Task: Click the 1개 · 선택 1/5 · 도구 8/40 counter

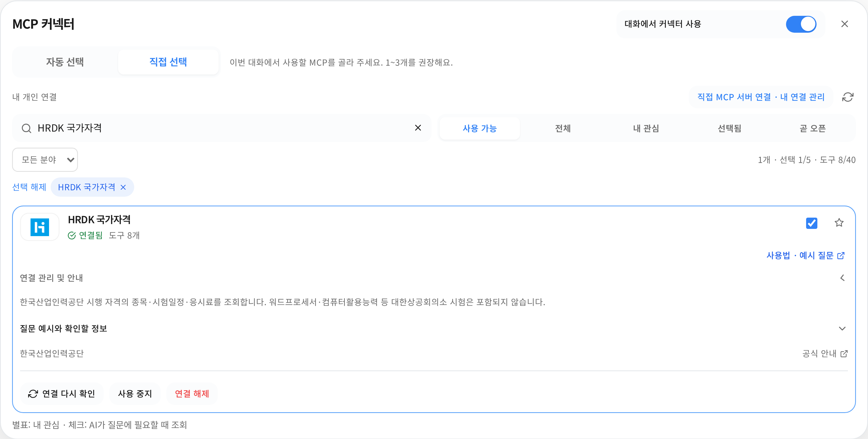Action: pyautogui.click(x=806, y=160)
